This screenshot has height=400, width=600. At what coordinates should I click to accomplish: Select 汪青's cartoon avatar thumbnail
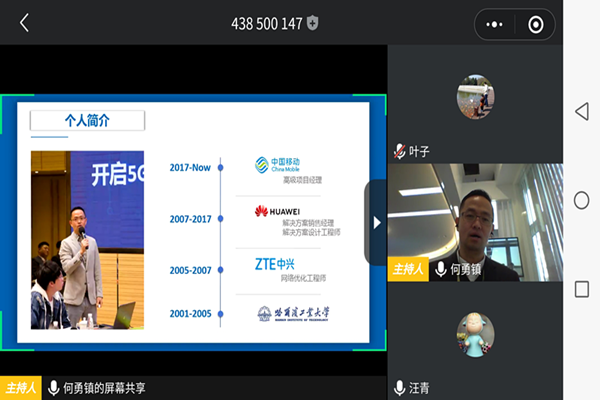pyautogui.click(x=475, y=337)
